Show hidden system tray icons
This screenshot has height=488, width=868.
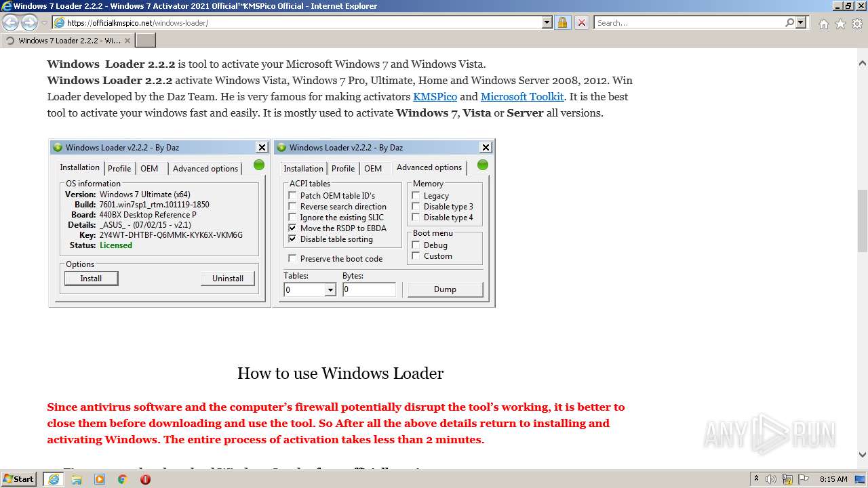pos(756,479)
